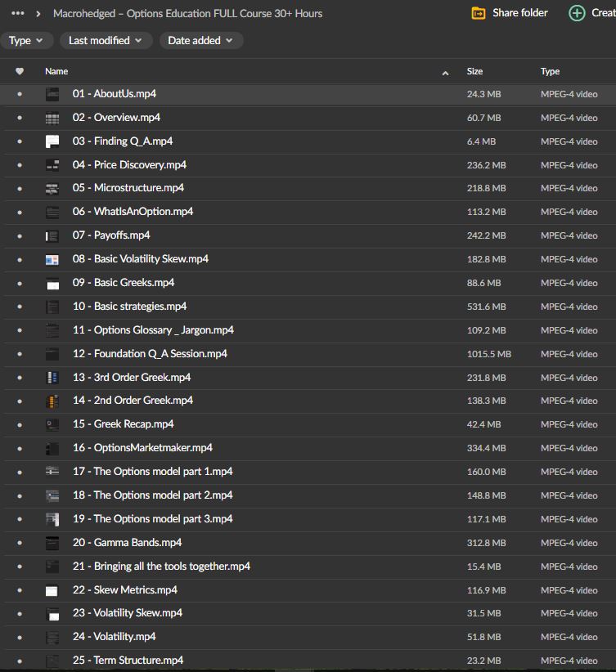This screenshot has width=616, height=672.
Task: Click the thumbnail icon of 08 - Basic Volatility Skew.mp4
Action: tap(52, 260)
